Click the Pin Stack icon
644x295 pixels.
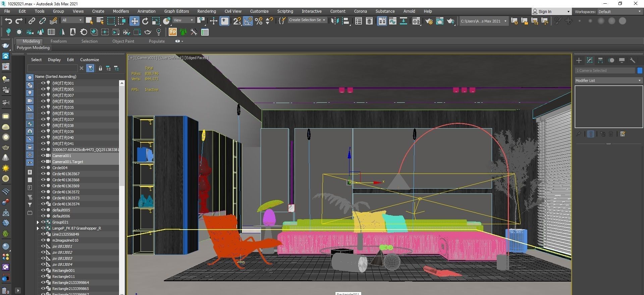click(x=579, y=134)
